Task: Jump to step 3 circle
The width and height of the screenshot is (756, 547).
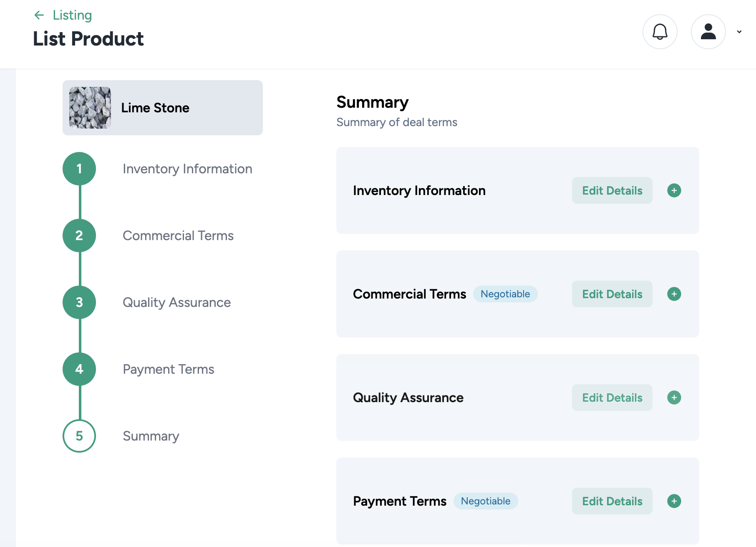Action: [x=79, y=302]
